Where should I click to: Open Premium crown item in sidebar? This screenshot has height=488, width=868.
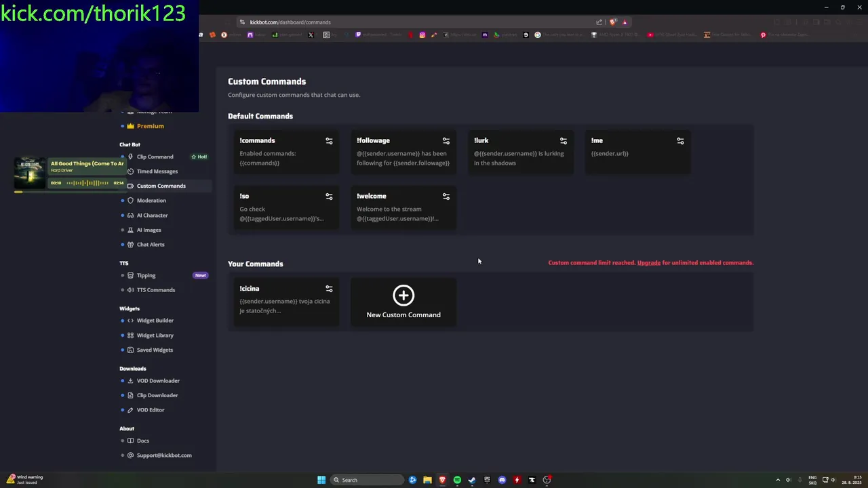tap(150, 126)
